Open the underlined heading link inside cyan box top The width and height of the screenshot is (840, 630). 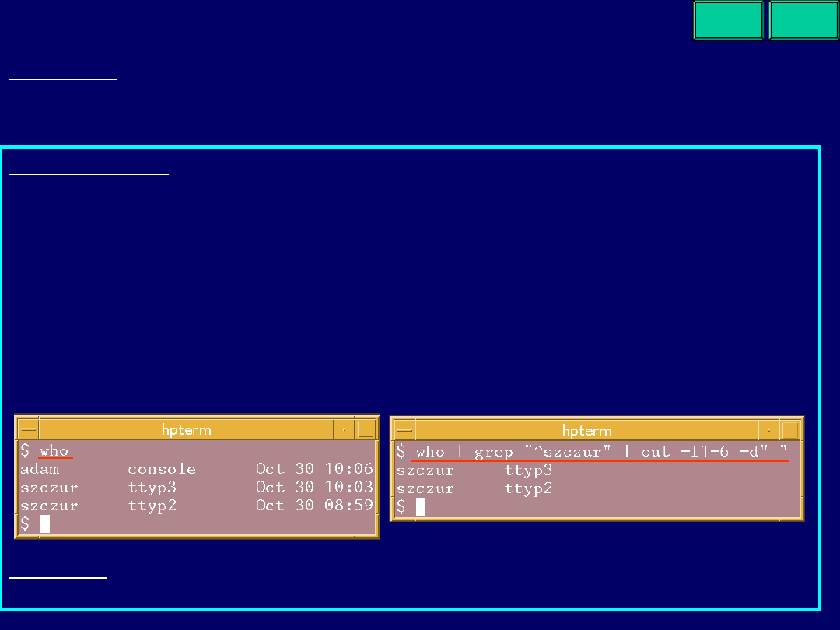coord(88,175)
